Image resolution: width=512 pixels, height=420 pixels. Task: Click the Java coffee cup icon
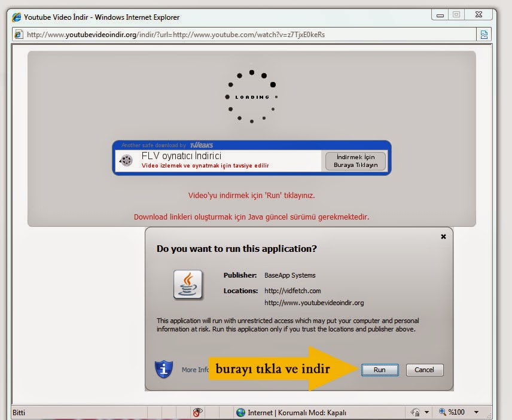tap(188, 284)
